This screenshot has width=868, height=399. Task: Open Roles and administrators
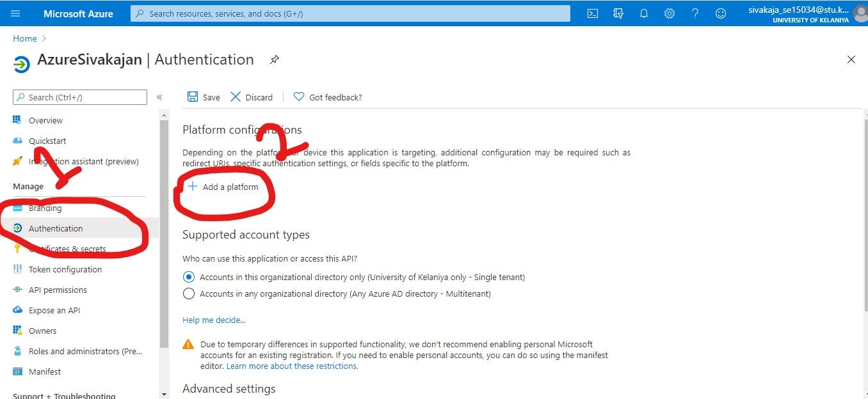(86, 351)
